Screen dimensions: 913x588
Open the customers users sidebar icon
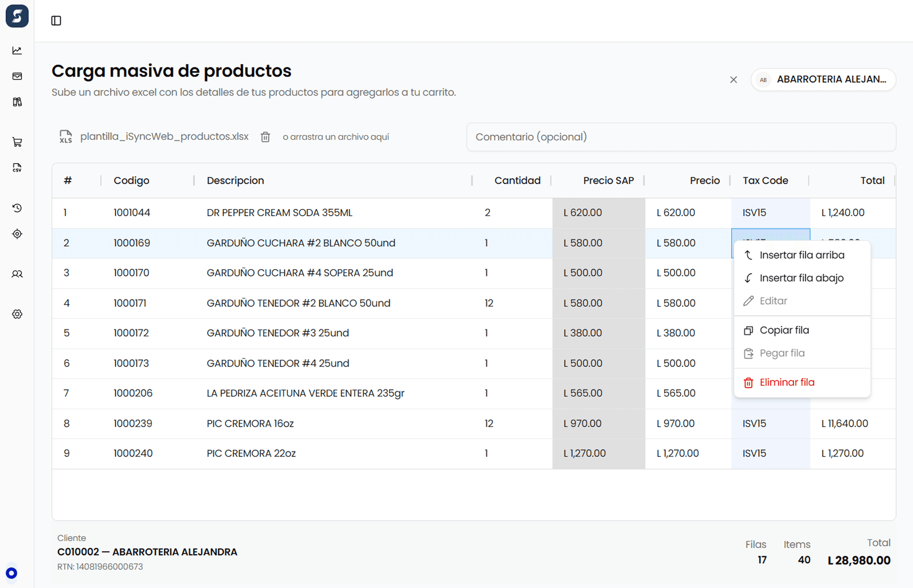(17, 274)
